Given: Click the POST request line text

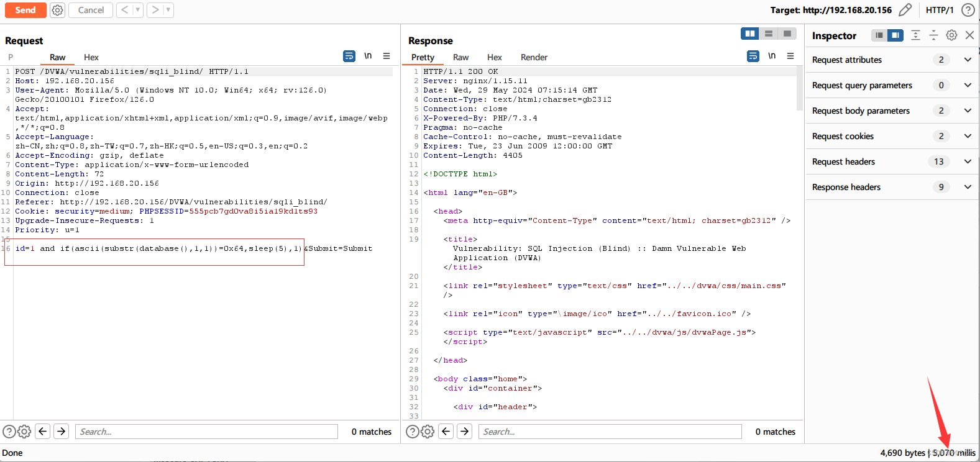Looking at the screenshot, I should [132, 71].
